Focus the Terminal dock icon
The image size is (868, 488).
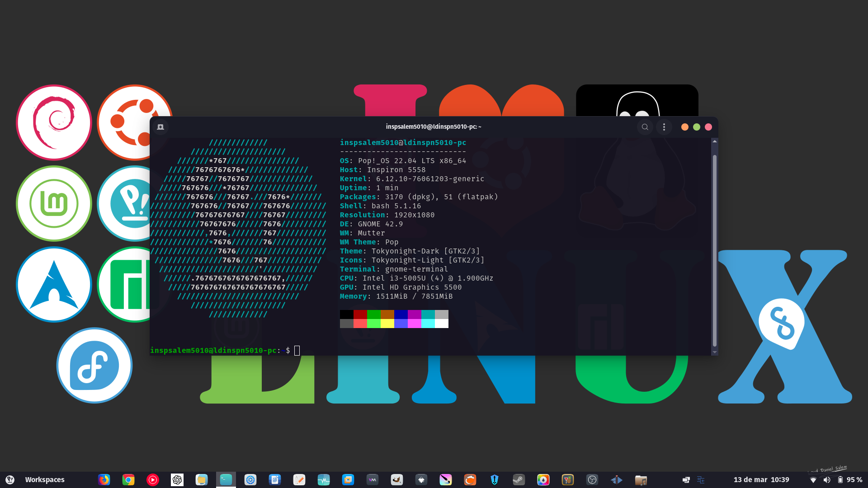226,480
